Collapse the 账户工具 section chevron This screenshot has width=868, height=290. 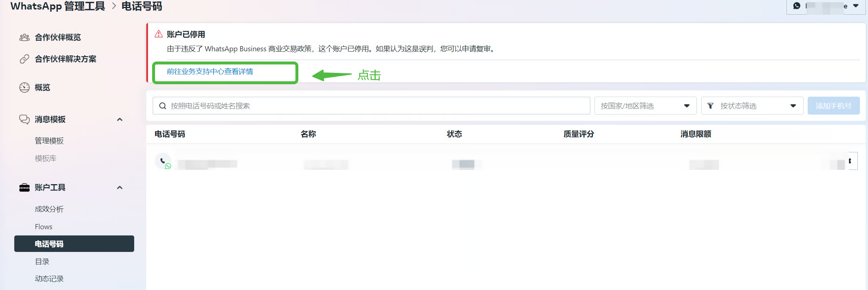(120, 187)
